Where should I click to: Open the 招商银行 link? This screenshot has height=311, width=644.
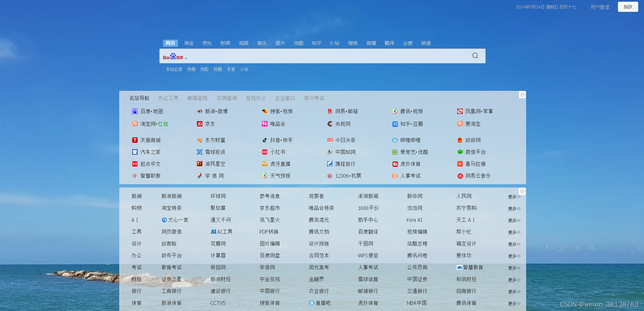(x=466, y=291)
